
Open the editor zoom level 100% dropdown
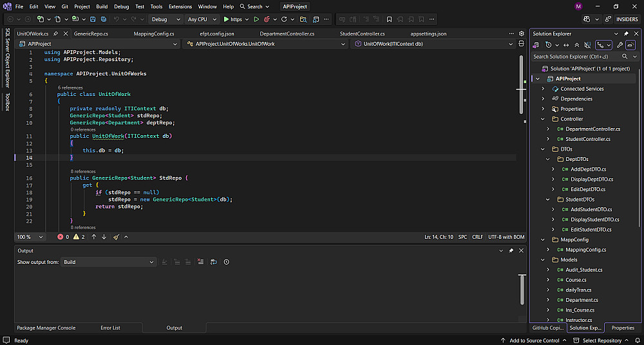coord(28,237)
